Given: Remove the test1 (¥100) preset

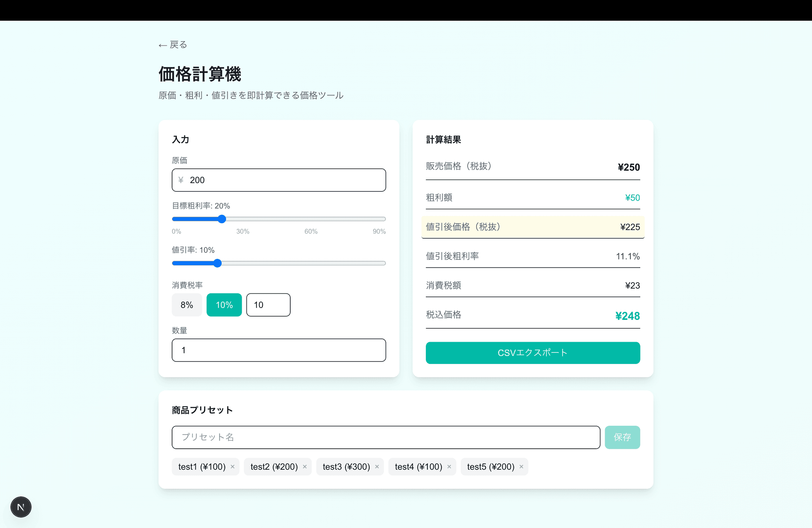Looking at the screenshot, I should 233,467.
